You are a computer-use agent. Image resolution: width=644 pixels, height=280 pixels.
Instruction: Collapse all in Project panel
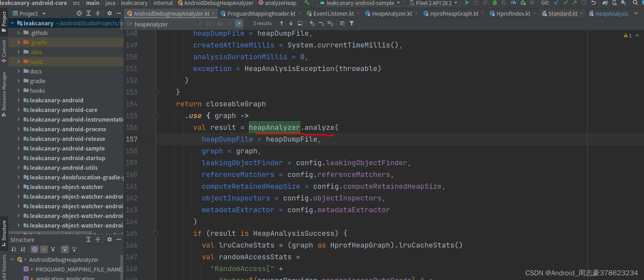point(98,14)
